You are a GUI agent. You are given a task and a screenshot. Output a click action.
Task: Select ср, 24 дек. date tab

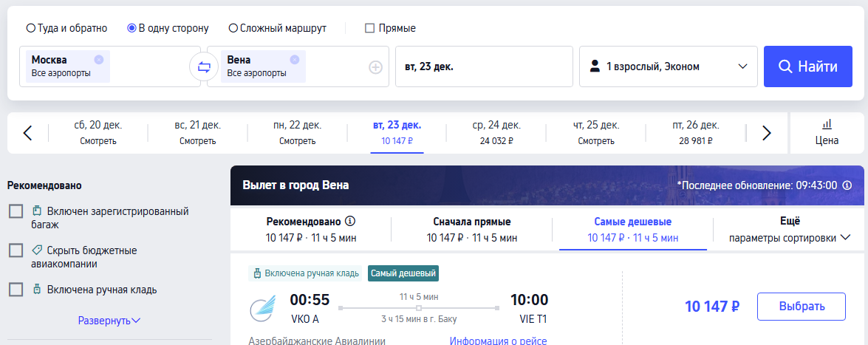pos(496,132)
